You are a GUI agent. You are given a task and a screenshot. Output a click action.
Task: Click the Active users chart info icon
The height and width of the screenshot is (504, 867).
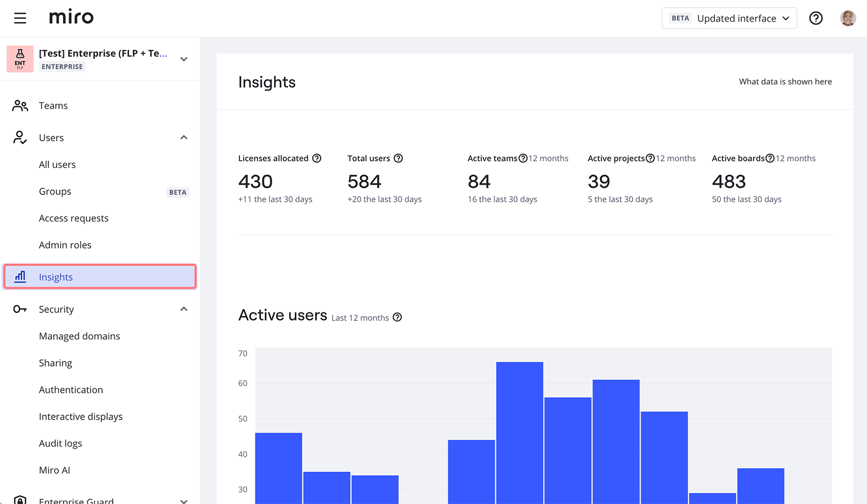click(397, 317)
